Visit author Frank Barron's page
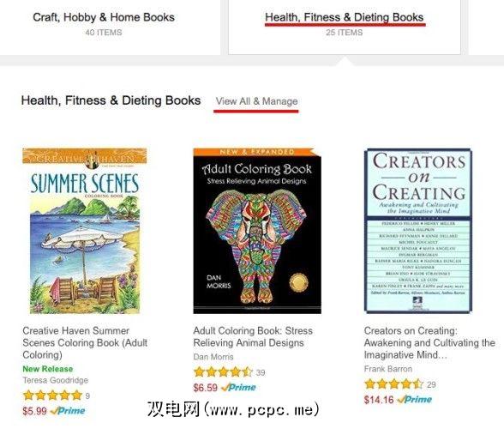 388,369
